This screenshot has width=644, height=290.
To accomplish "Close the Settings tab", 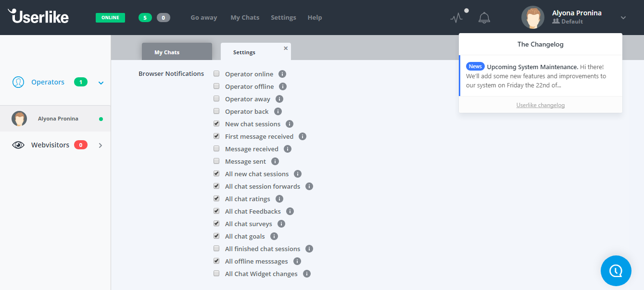I will coord(286,48).
